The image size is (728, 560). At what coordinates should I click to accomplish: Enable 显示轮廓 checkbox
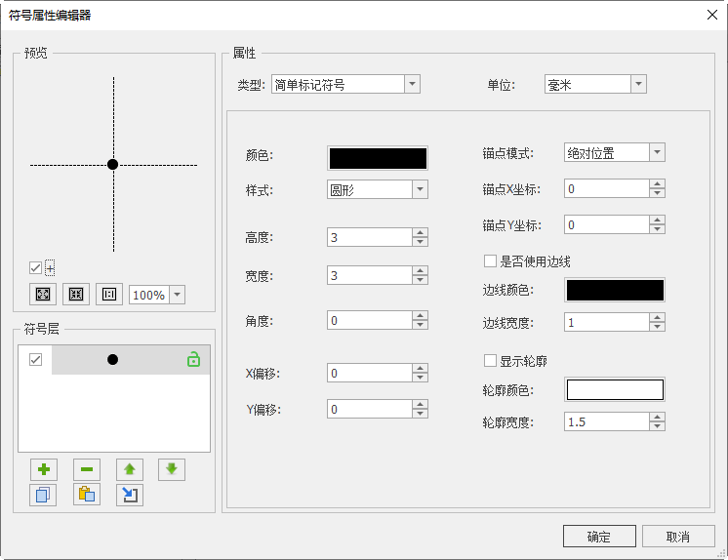tap(491, 361)
